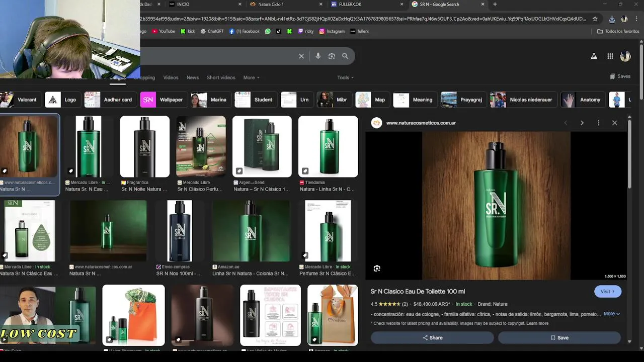Select the Valorant filter chip

[20, 100]
